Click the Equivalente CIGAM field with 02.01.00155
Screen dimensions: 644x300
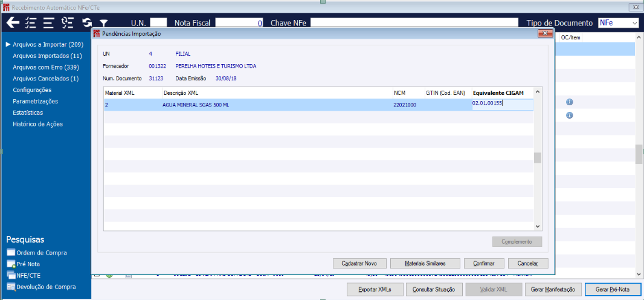502,105
